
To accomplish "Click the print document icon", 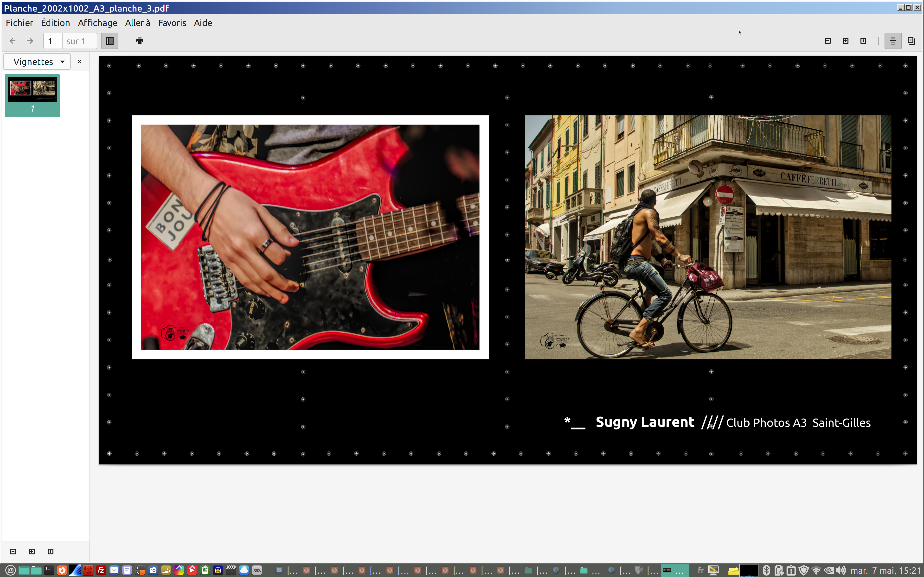I will 139,41.
